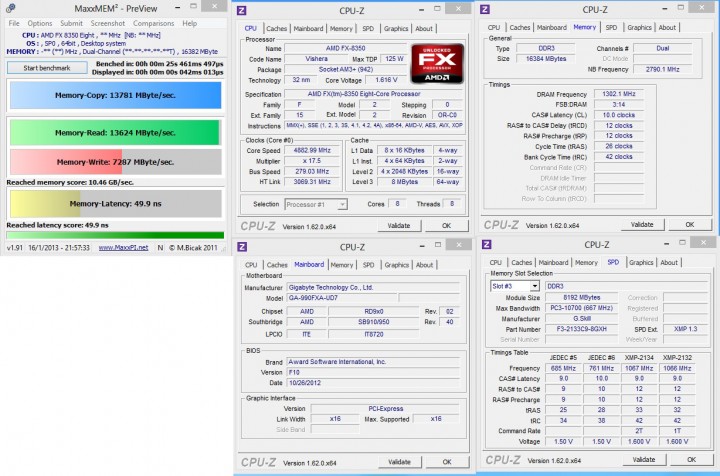
Task: Click the Bus Speed value 279.03 MHz
Action: point(312,171)
